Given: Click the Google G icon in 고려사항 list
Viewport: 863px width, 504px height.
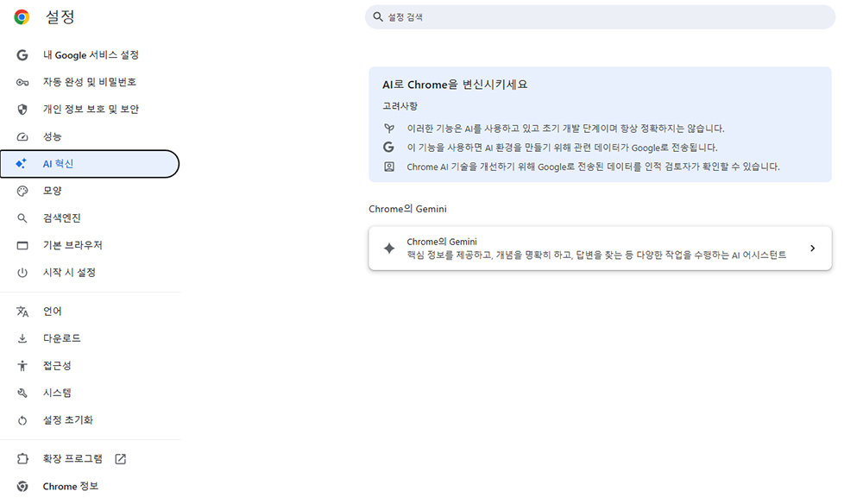Looking at the screenshot, I should (x=388, y=148).
